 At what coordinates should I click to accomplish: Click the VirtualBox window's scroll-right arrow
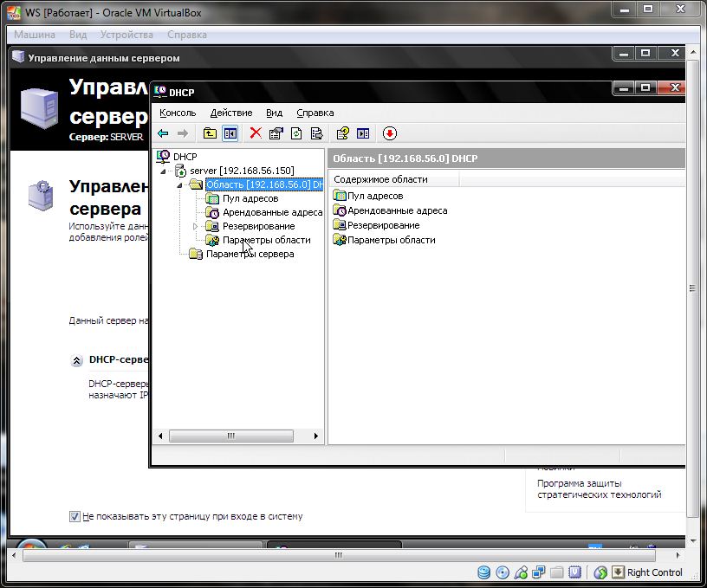click(x=678, y=556)
